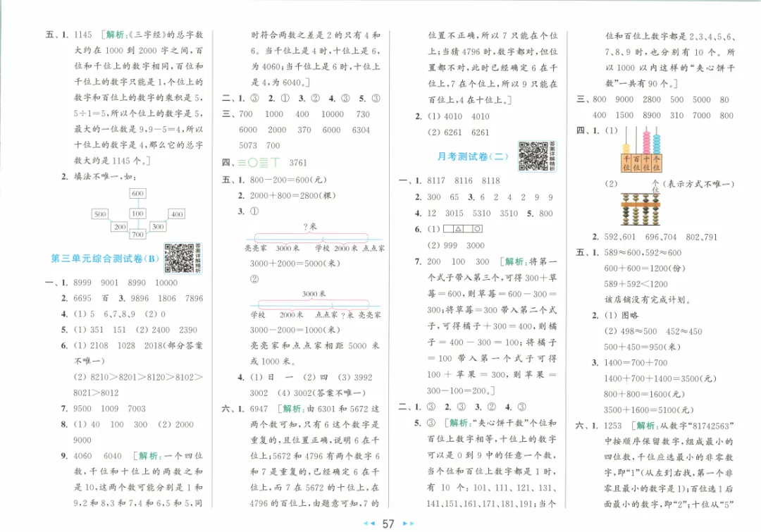The image size is (761, 532).
Task: Select the answer 6695 in question 2
Action: click(82, 298)
